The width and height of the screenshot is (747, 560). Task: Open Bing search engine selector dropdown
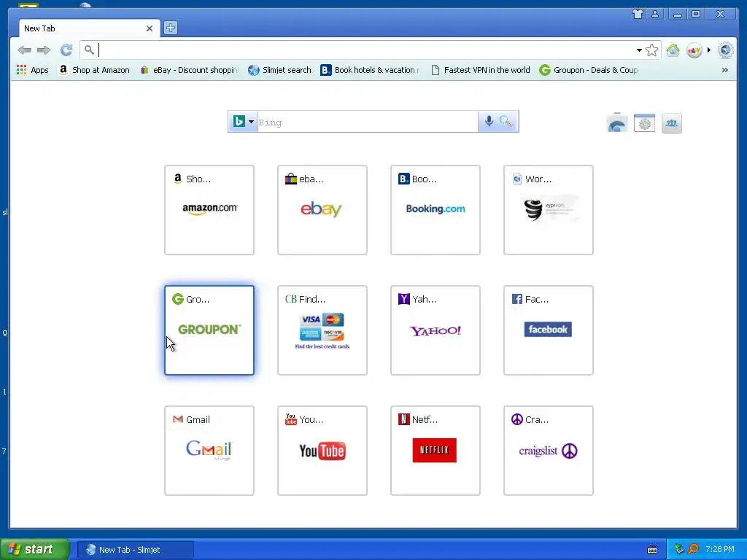tap(244, 122)
